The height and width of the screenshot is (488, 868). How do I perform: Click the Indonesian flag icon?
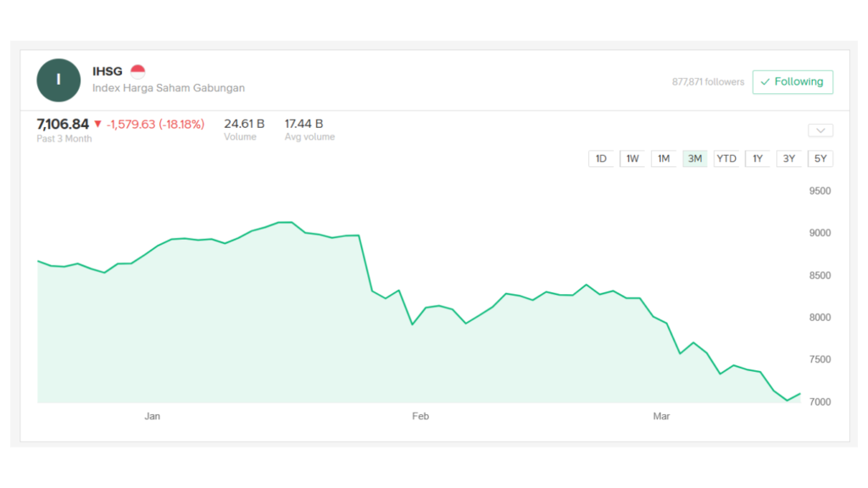pos(138,72)
